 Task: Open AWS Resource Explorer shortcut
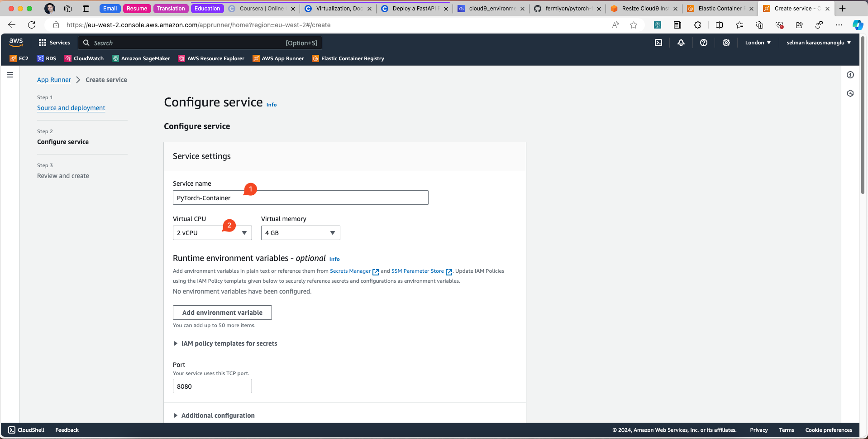point(211,58)
